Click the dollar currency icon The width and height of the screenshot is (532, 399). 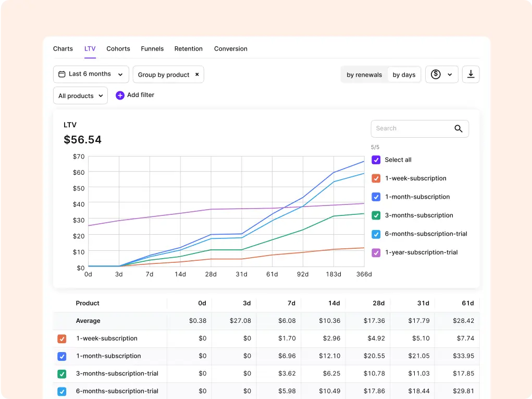click(436, 75)
